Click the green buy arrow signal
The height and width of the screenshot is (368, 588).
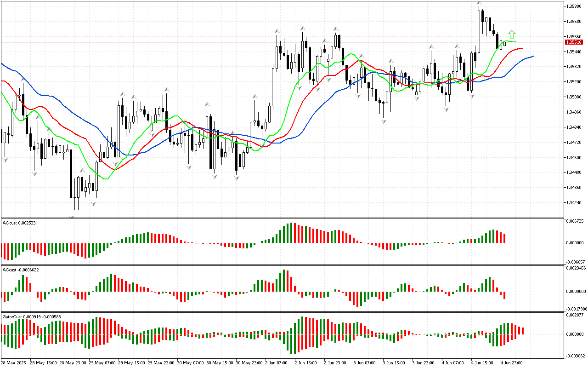pos(512,34)
